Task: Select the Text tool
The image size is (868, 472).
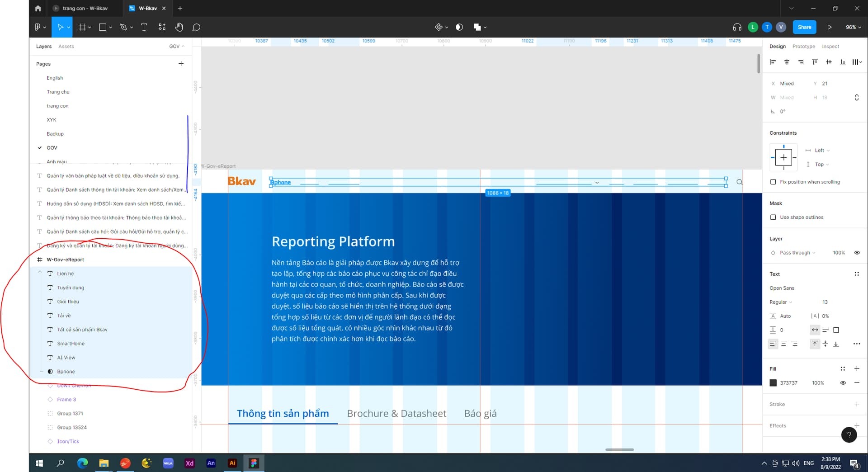Action: point(144,27)
